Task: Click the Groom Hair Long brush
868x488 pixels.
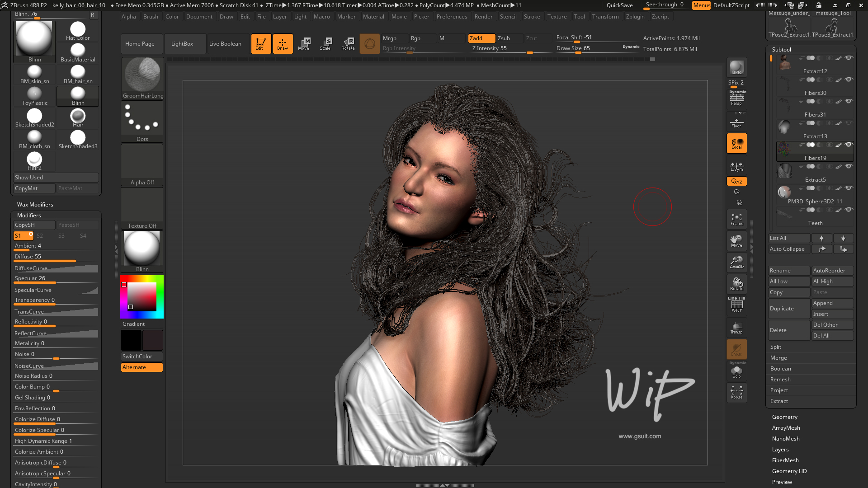Action: click(x=142, y=75)
